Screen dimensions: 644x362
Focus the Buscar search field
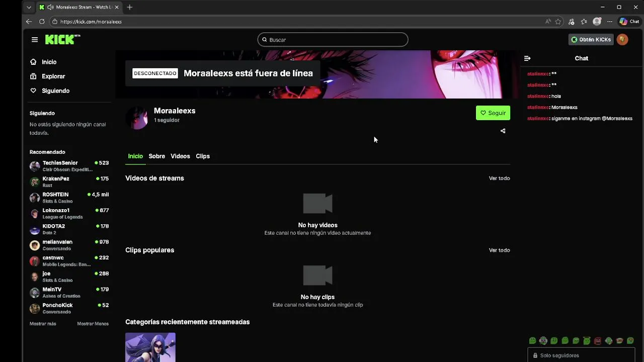[x=333, y=40]
